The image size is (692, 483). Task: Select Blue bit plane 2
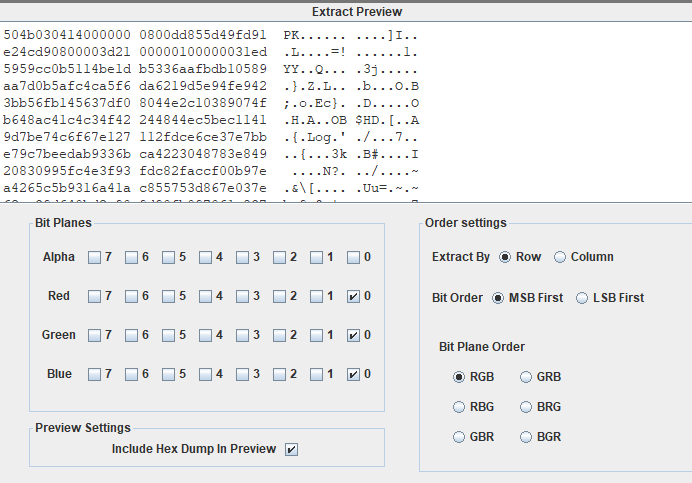pos(279,374)
